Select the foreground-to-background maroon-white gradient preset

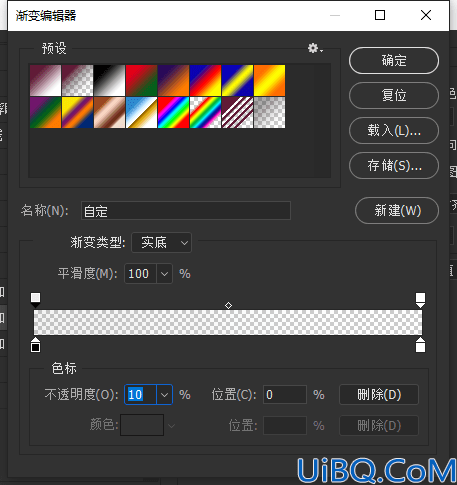[x=45, y=80]
